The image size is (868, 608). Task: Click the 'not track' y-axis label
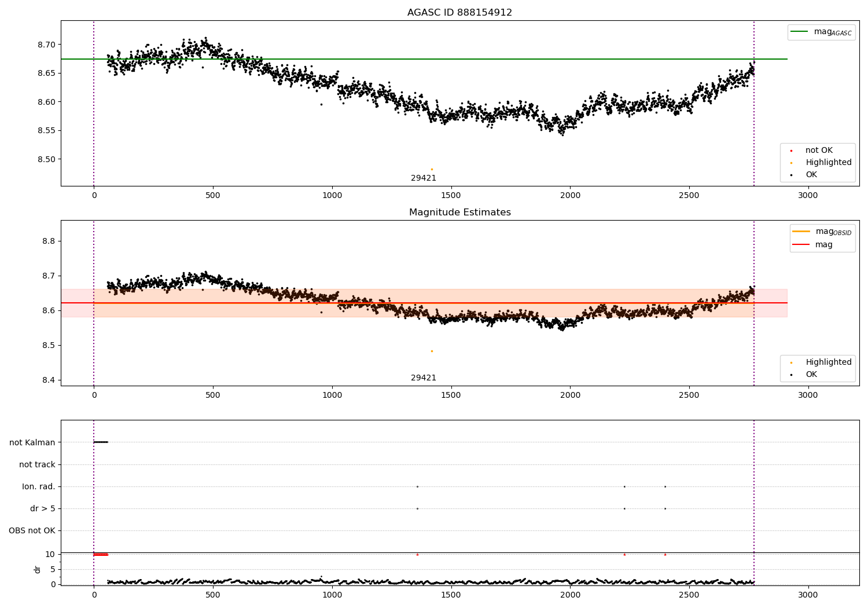(x=37, y=464)
